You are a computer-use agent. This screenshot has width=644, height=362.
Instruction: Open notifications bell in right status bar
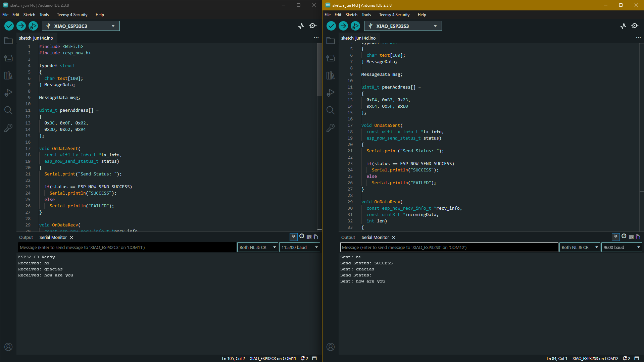click(x=627, y=358)
